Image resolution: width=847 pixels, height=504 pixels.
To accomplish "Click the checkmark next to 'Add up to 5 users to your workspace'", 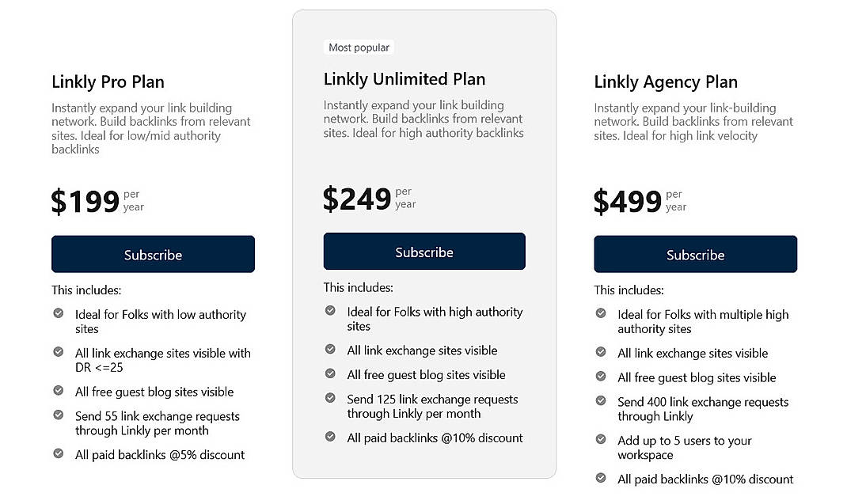I will [601, 438].
